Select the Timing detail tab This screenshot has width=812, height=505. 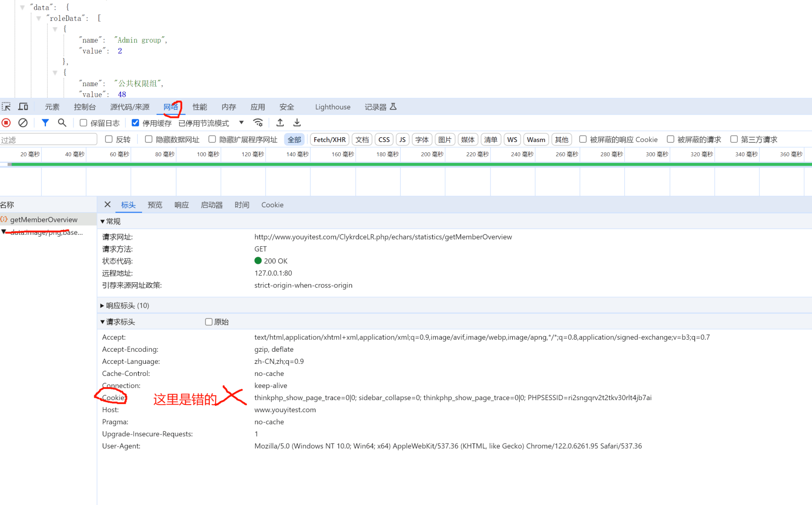(242, 205)
